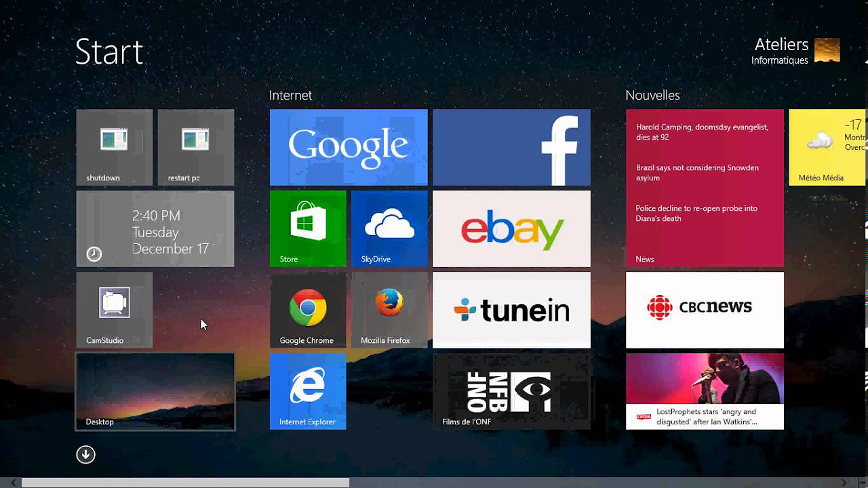Open the Brazil Snowden asylum headline

click(697, 173)
